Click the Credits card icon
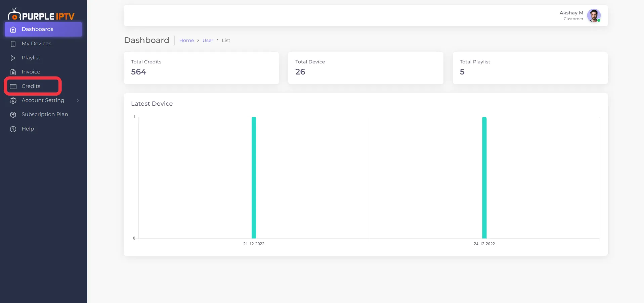Viewport: 644px width, 303px height. pyautogui.click(x=13, y=87)
